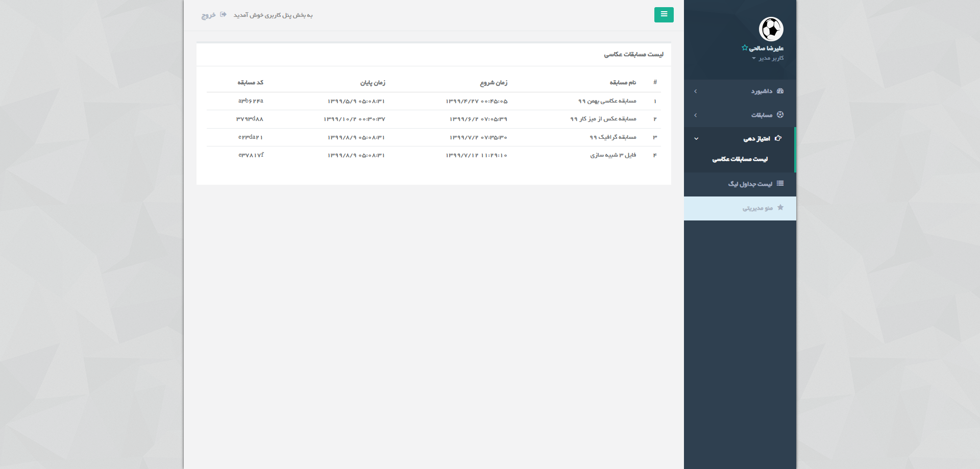
Task: Click the logout arrow icon in header
Action: [x=223, y=15]
